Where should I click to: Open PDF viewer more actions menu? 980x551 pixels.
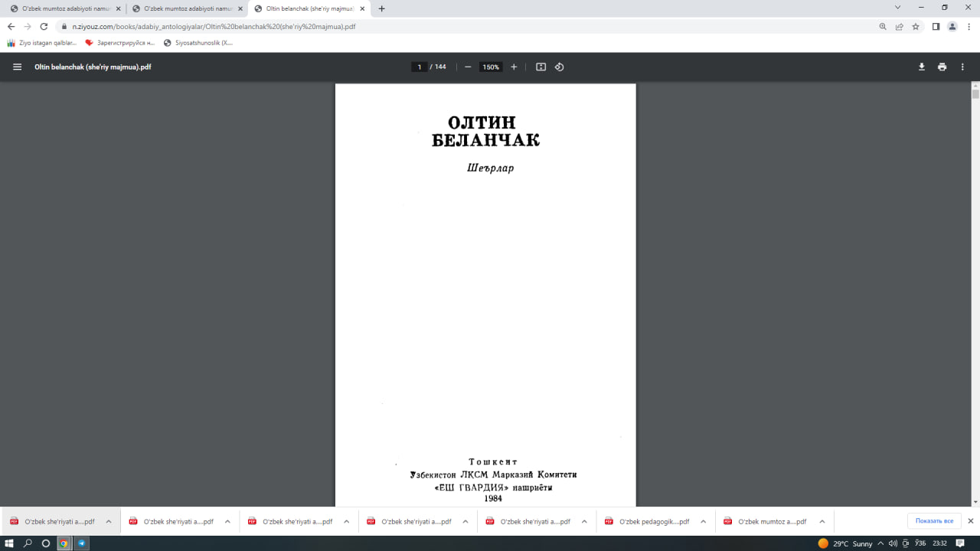point(962,67)
